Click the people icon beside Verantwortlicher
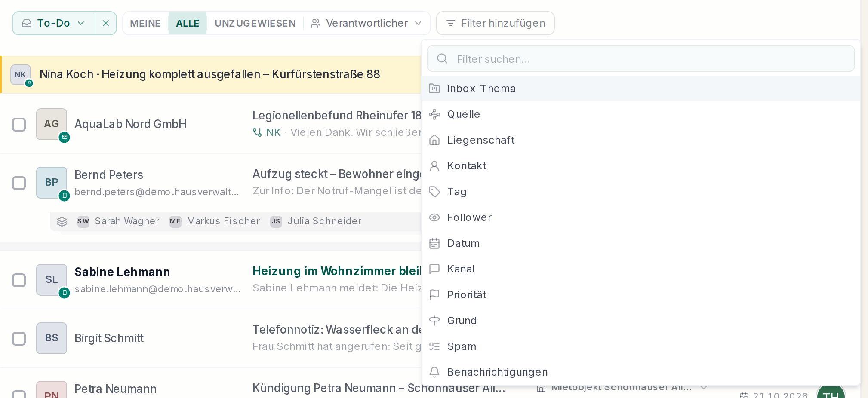Screen dimensions: 868x398 [316, 23]
